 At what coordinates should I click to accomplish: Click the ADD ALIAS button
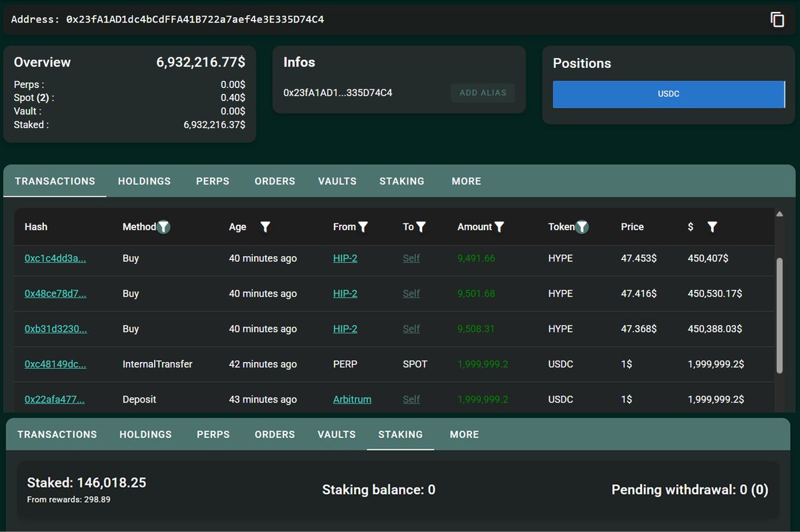(x=483, y=93)
